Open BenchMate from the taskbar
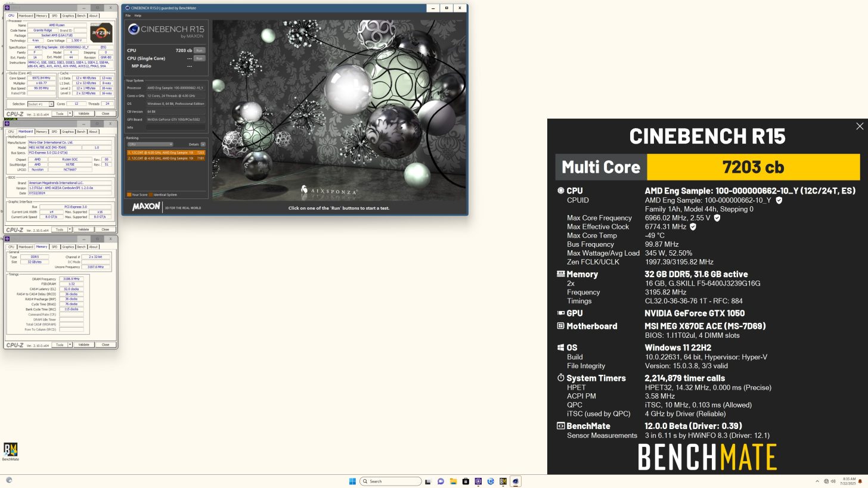The width and height of the screenshot is (868, 488). pyautogui.click(x=503, y=481)
